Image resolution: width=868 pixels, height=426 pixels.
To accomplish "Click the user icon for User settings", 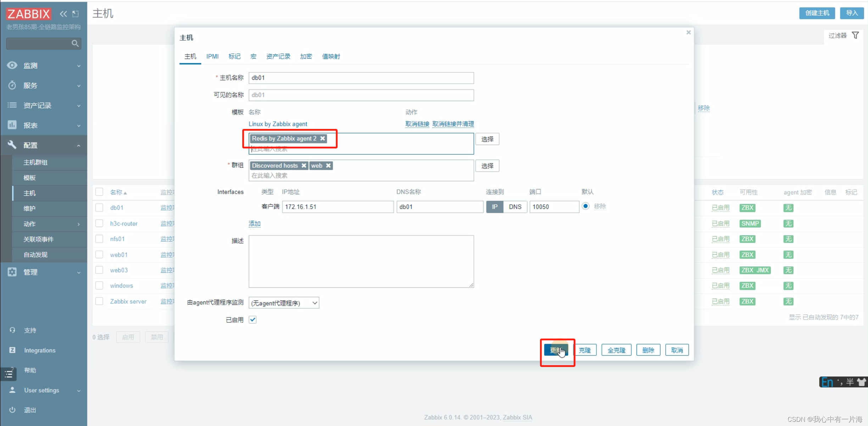I will pyautogui.click(x=12, y=390).
